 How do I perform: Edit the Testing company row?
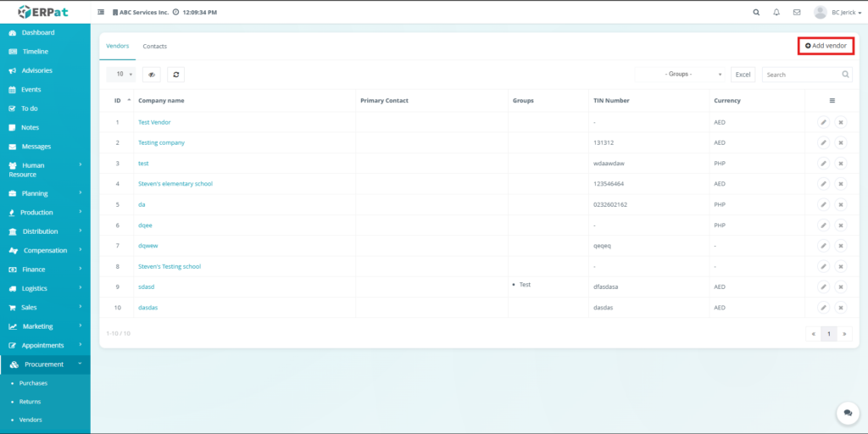(824, 142)
